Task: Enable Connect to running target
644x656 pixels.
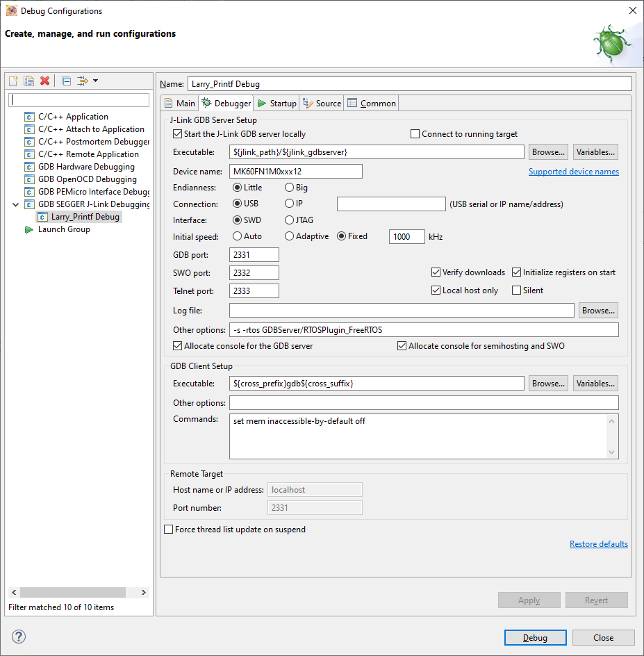Action: (415, 133)
